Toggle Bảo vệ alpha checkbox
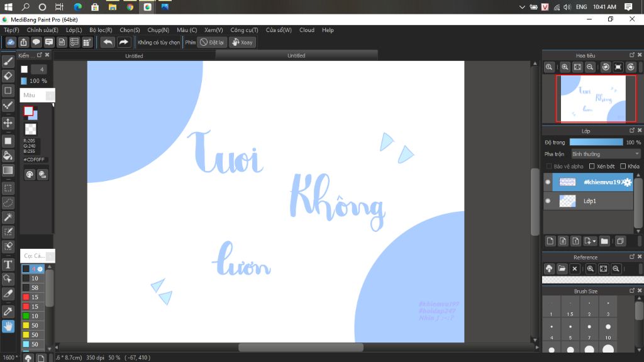Image resolution: width=644 pixels, height=362 pixels. pos(548,166)
